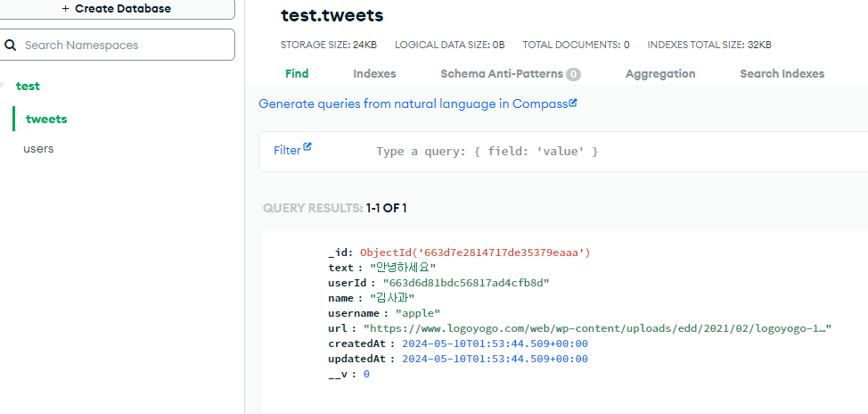The image size is (868, 414).
Task: Open the Indexes tab
Action: (x=374, y=74)
